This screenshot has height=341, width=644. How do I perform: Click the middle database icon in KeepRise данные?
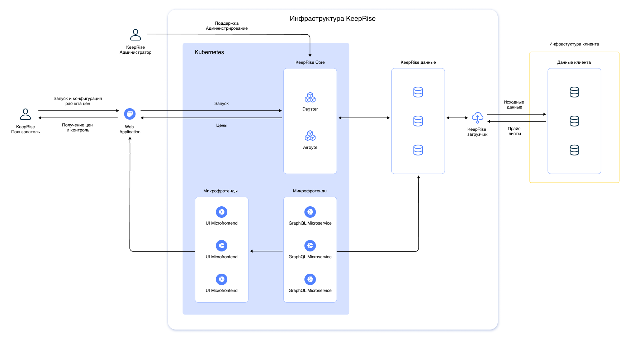pos(418,121)
